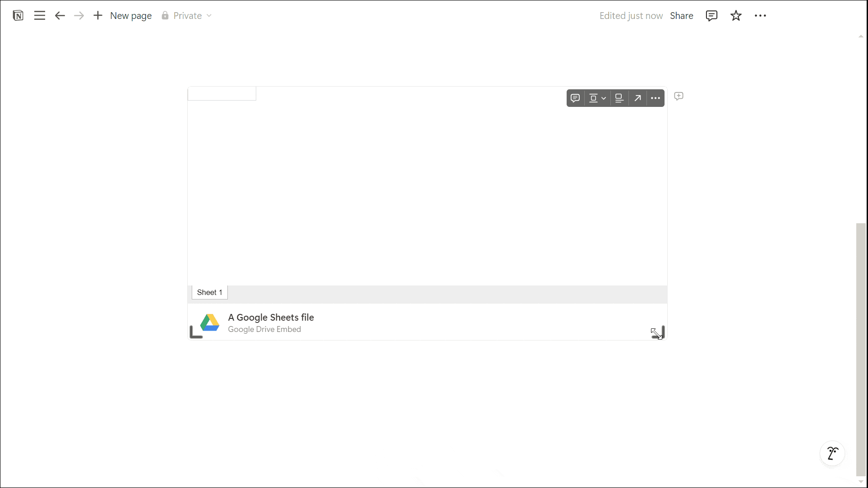The image size is (868, 488).
Task: Add a caption to the embed
Action: (619, 98)
